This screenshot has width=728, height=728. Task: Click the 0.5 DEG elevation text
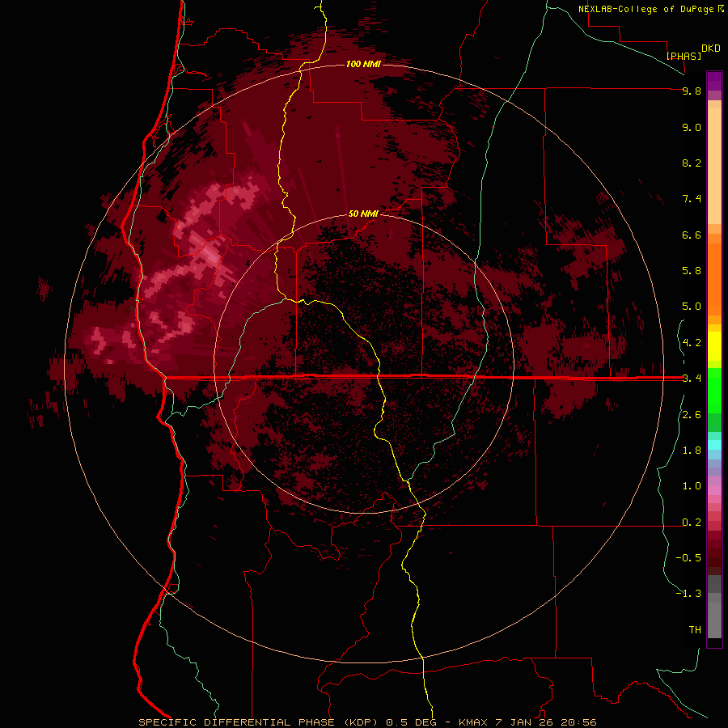pos(413,722)
